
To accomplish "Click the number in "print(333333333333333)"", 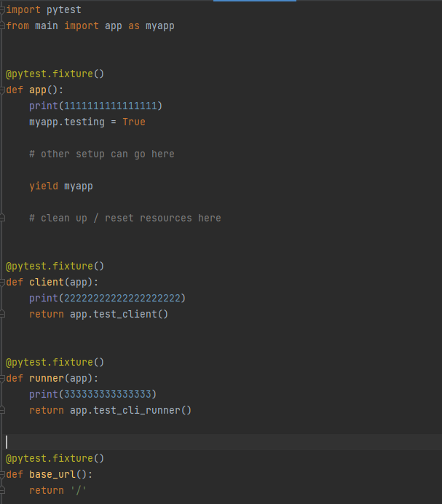I will coord(107,394).
